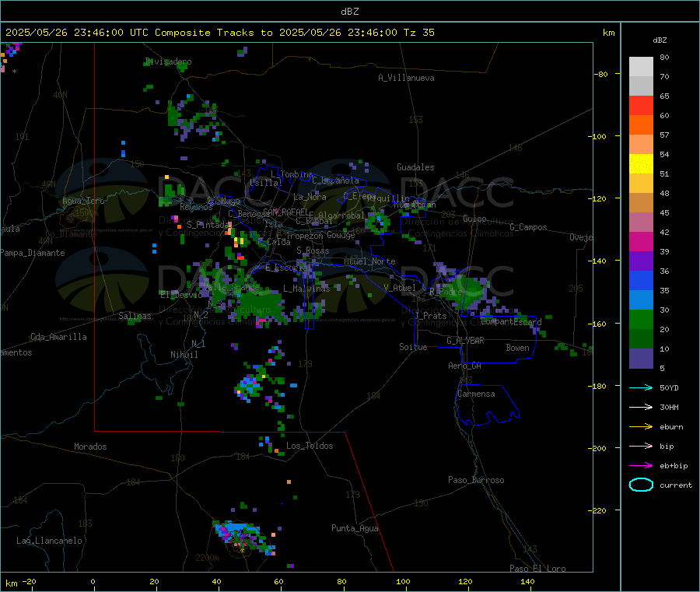
Task: Click the Atuel_Norte map label
Action: tap(369, 261)
